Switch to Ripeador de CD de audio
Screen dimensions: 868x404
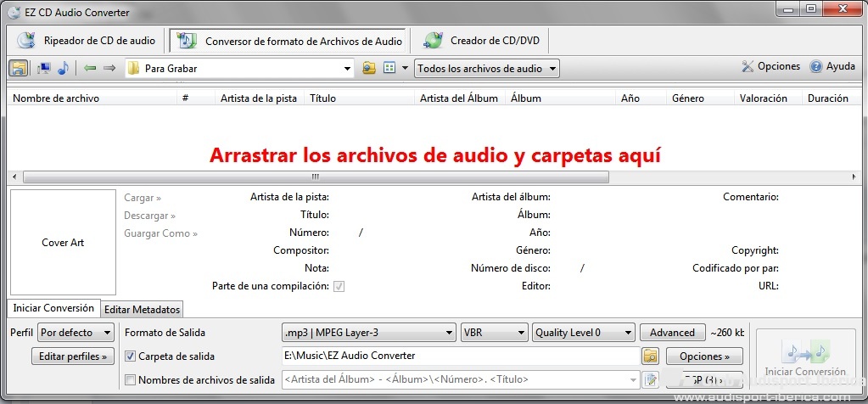pyautogui.click(x=86, y=41)
